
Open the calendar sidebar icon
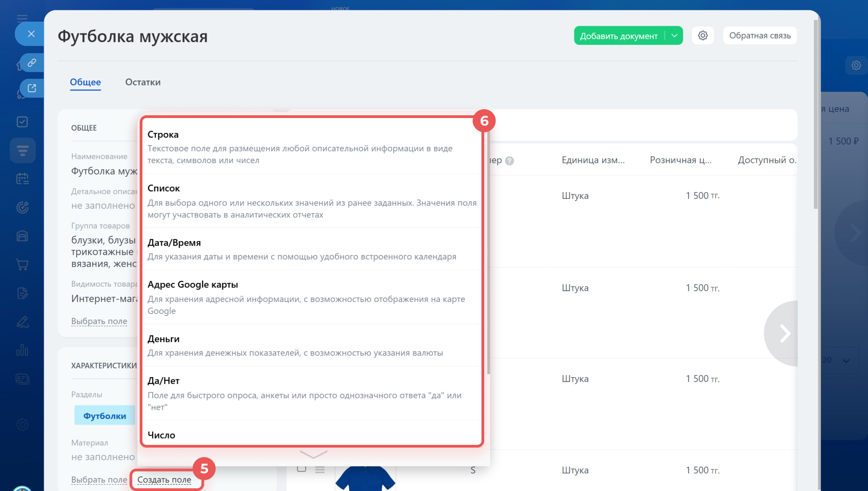click(22, 179)
